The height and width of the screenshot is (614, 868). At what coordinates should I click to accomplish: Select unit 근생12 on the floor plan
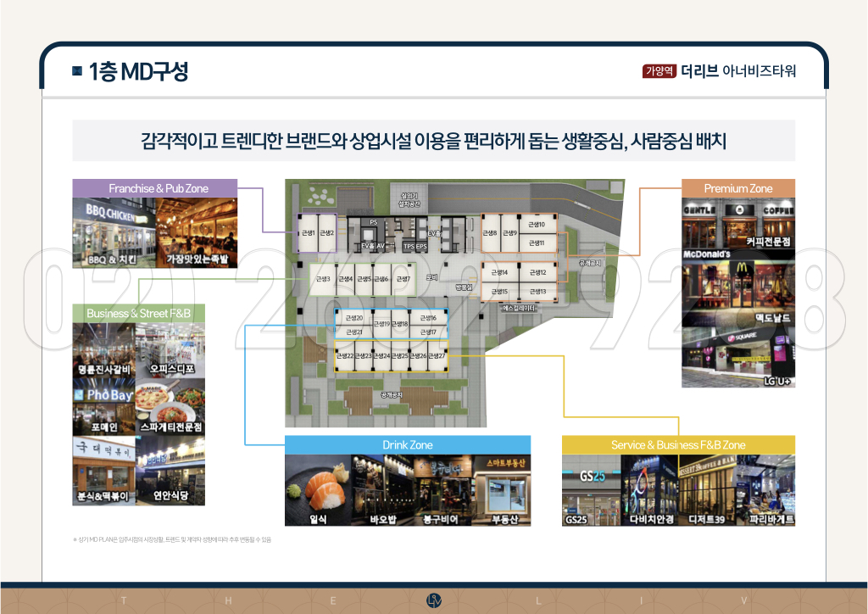[x=538, y=272]
